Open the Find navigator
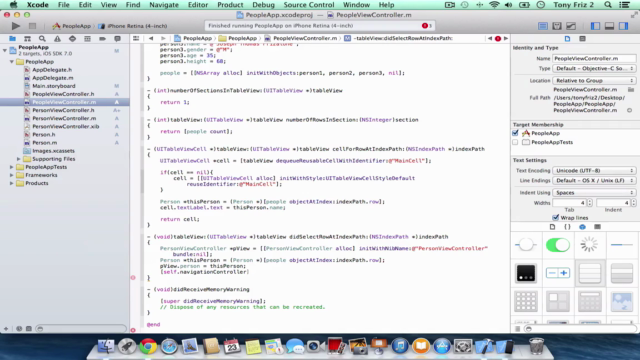 click(x=42, y=38)
